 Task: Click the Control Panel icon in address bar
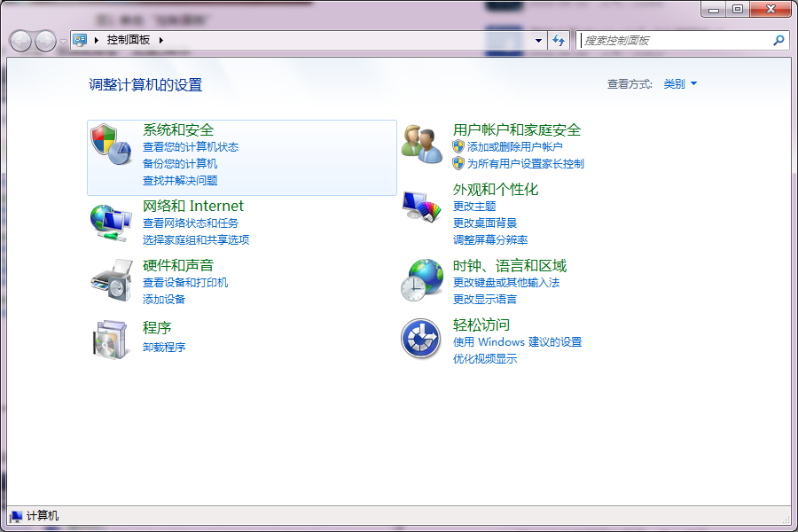pos(79,40)
